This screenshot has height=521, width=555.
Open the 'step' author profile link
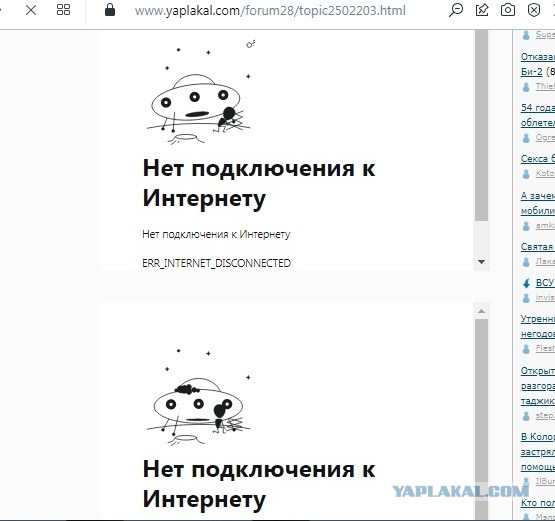[x=545, y=415]
